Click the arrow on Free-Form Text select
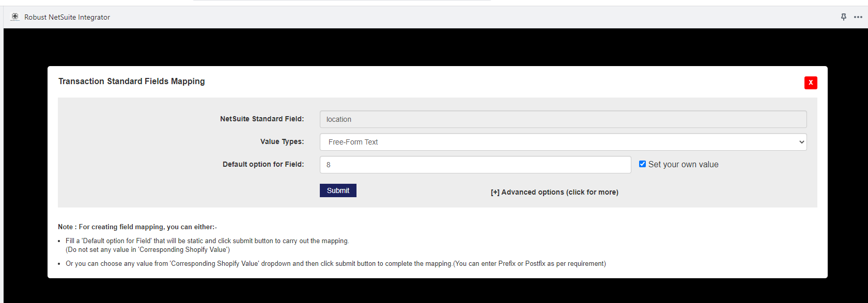Viewport: 868px width, 303px height. pyautogui.click(x=801, y=142)
